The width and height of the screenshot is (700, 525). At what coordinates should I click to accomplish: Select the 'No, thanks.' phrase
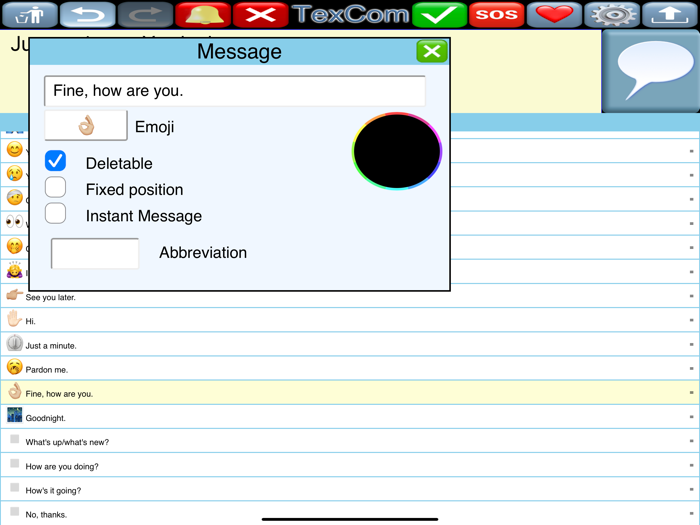click(x=350, y=513)
